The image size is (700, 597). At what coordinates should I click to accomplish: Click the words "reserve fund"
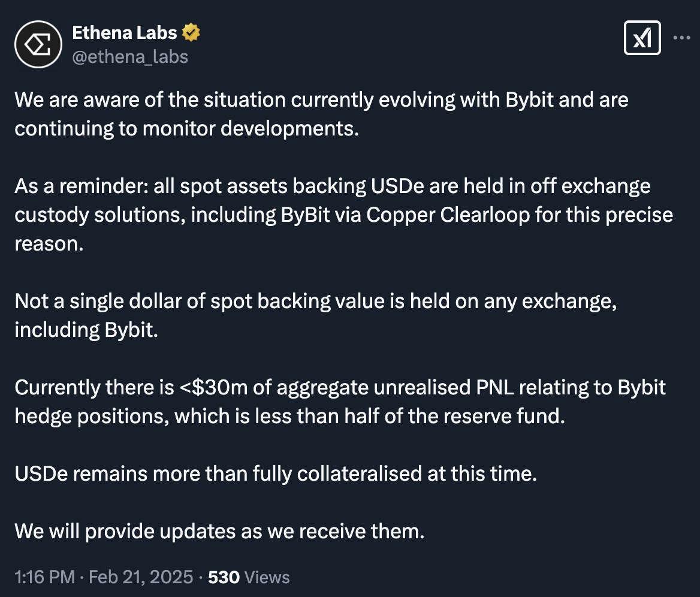coord(508,416)
